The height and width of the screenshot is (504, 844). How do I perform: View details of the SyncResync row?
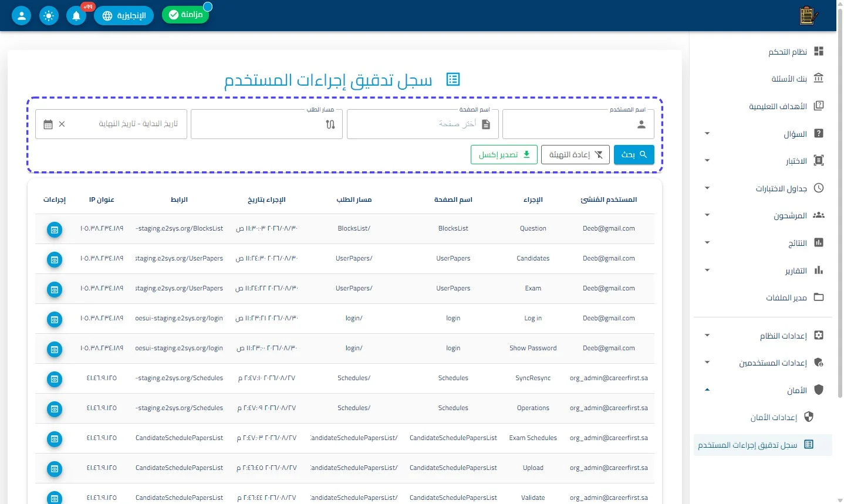click(x=55, y=379)
